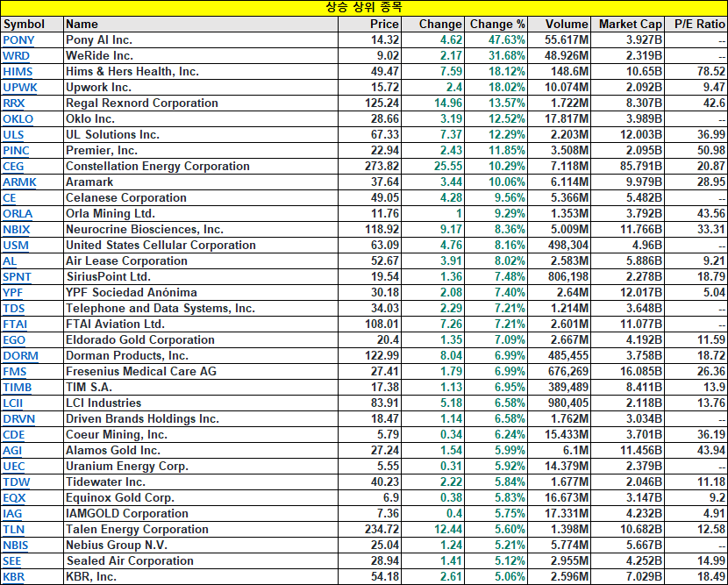The height and width of the screenshot is (585, 728).
Task: Click the 'Hims & Hers Health, Inc.' cell
Action: [x=201, y=72]
